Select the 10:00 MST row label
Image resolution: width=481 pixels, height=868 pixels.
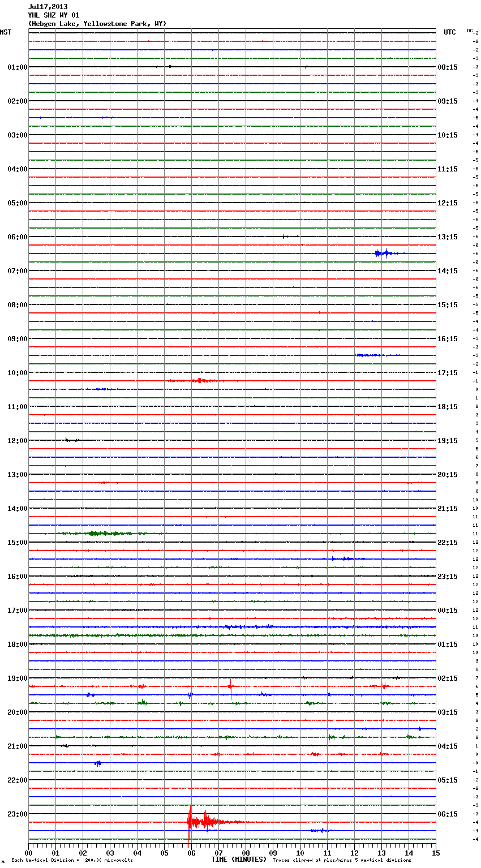point(18,373)
